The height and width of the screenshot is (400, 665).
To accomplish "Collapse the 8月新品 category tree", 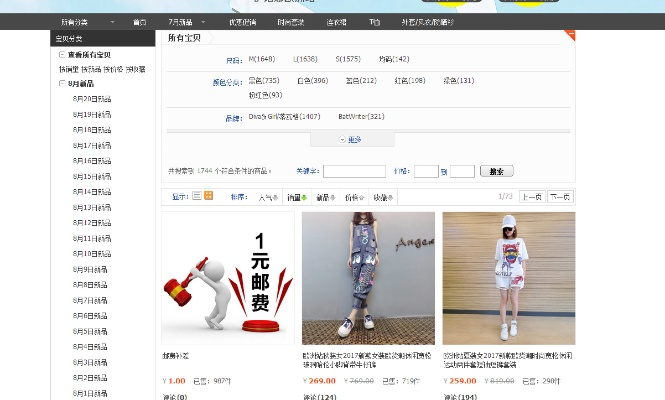I will 62,84.
